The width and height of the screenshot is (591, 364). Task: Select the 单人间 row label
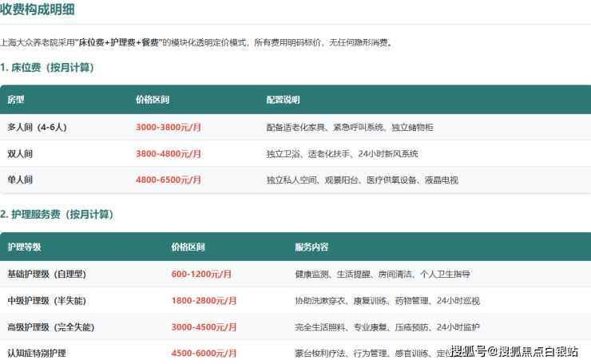click(x=20, y=180)
